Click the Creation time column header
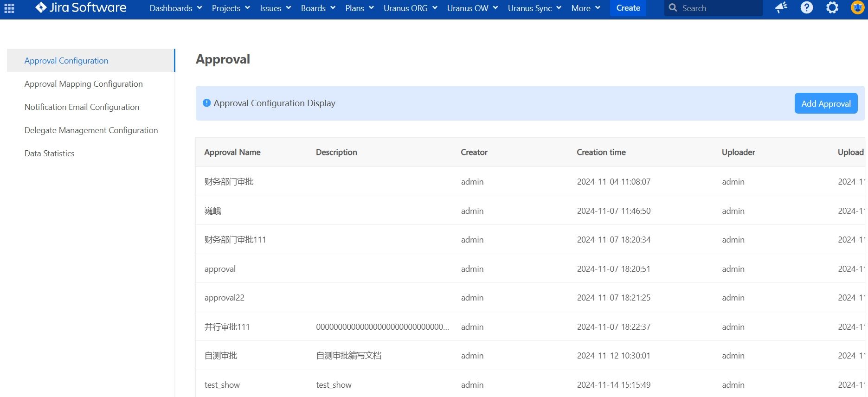 point(601,152)
